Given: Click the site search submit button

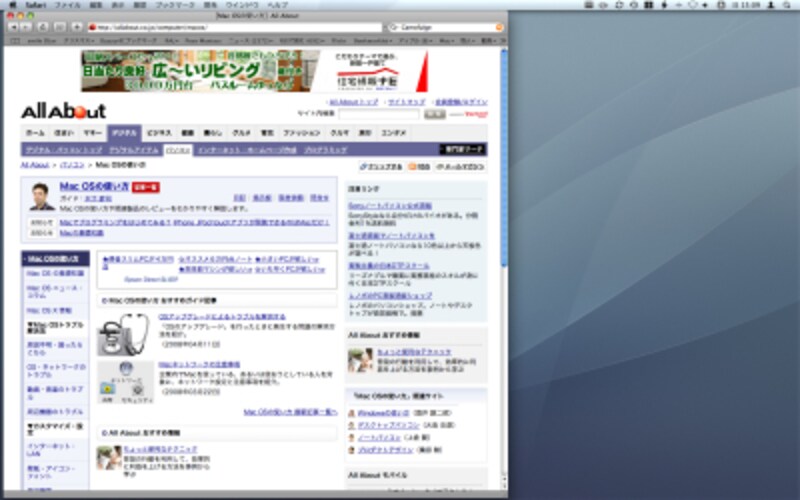Looking at the screenshot, I should [x=433, y=115].
